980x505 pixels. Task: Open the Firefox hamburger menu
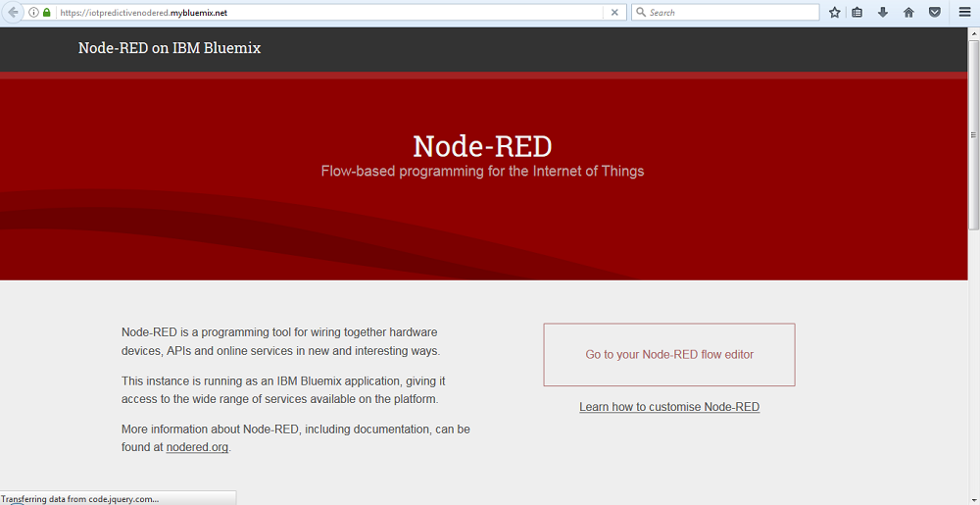click(x=965, y=13)
